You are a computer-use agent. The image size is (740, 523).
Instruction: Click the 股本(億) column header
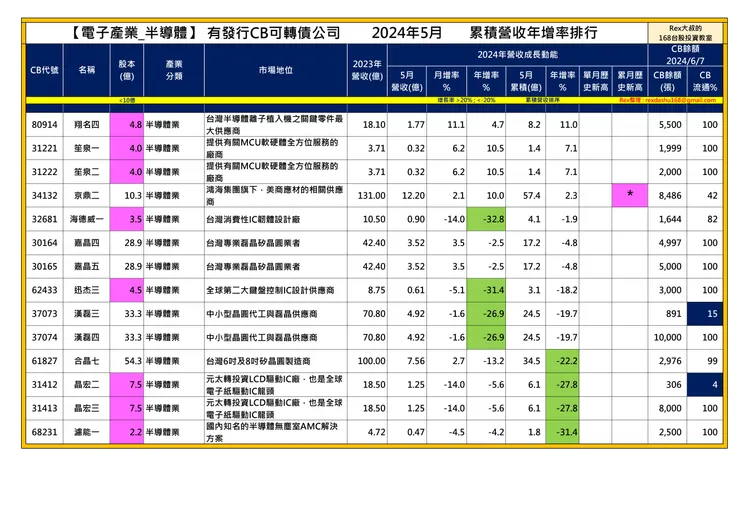(x=126, y=70)
